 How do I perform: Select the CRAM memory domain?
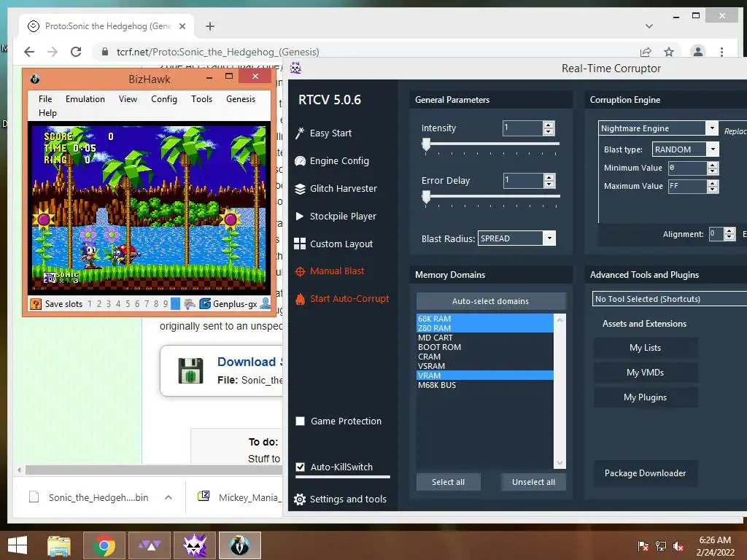(x=484, y=357)
